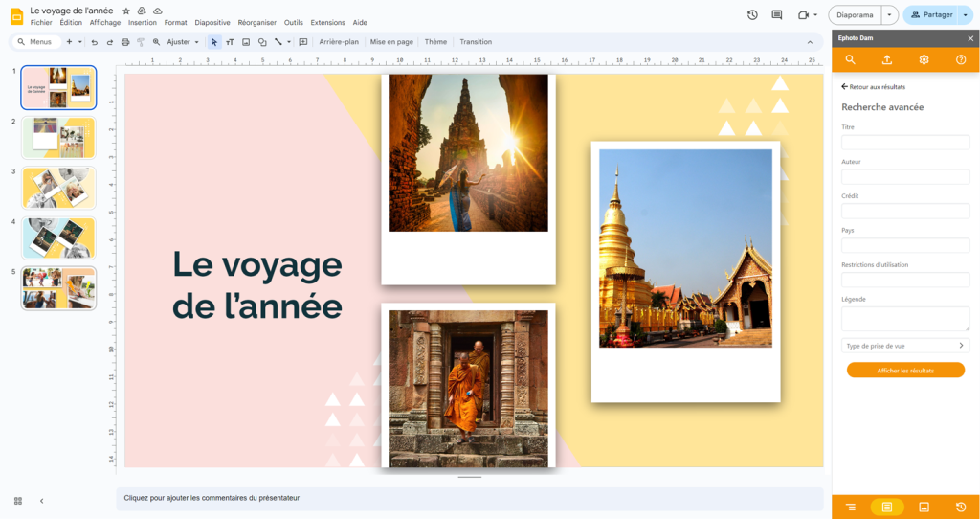Click the Arrière-plan button
The image size is (980, 519).
tap(339, 42)
